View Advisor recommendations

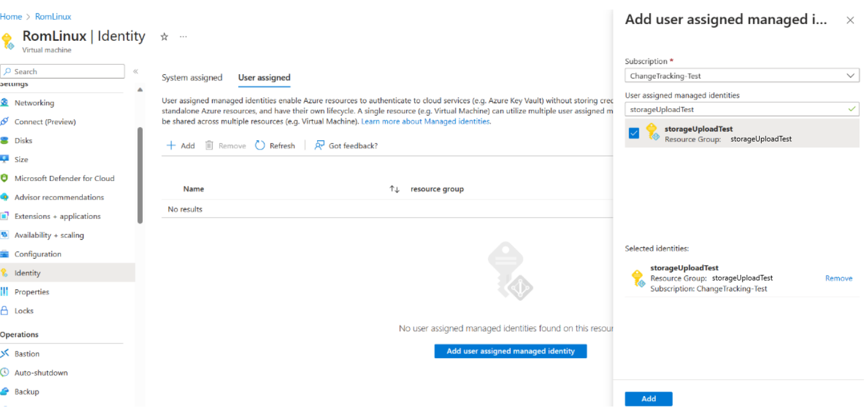[x=60, y=197]
